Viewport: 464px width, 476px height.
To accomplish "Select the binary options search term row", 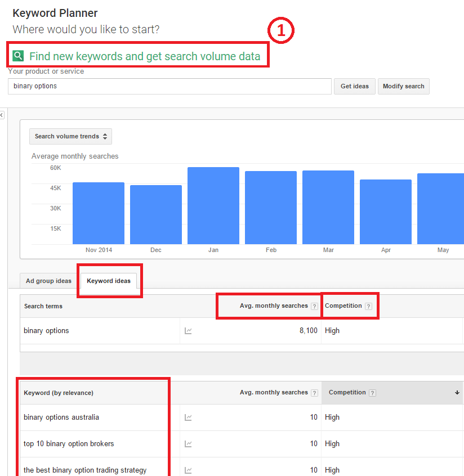I will [x=241, y=331].
